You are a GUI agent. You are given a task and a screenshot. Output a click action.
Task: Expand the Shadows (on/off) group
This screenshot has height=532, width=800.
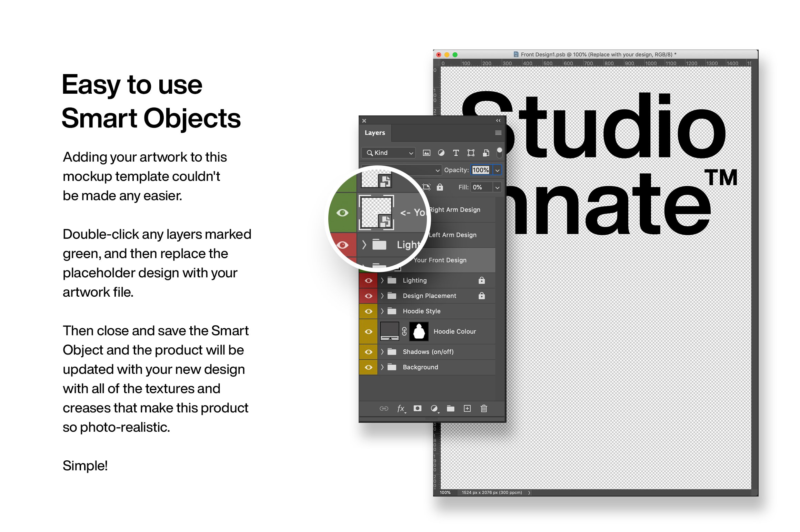[x=382, y=352]
